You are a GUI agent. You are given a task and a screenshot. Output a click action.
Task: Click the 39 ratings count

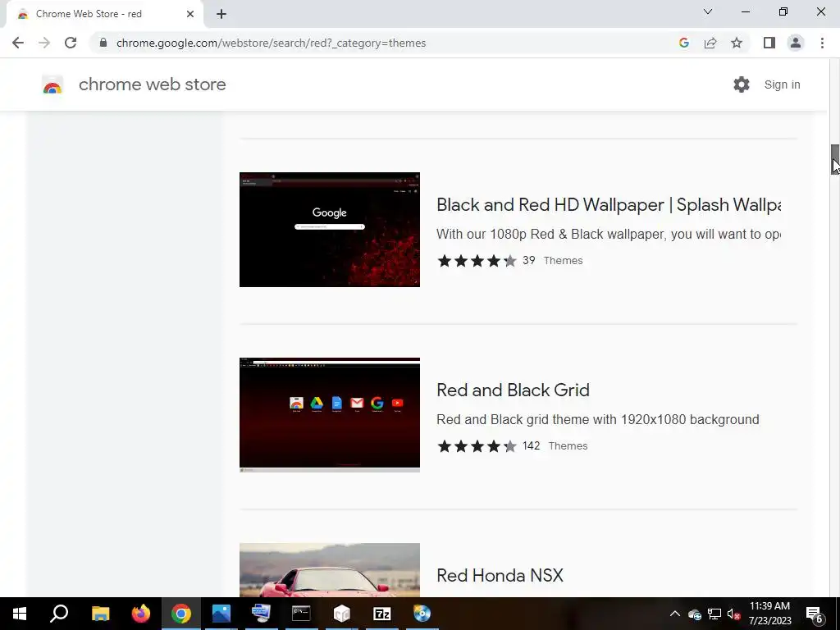tap(529, 260)
